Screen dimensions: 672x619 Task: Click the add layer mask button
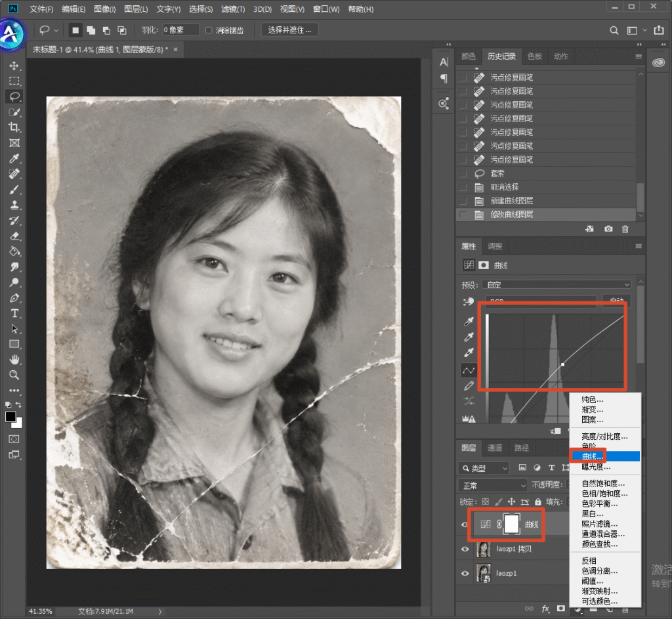(x=561, y=608)
